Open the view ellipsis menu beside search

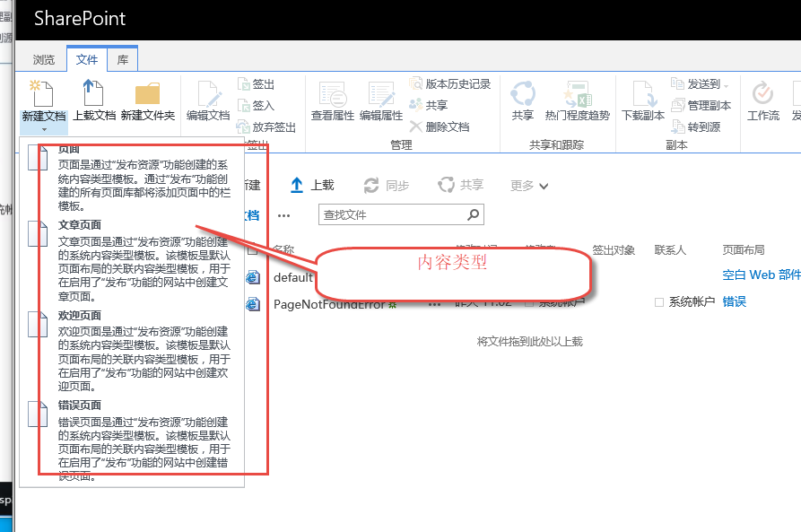click(284, 215)
